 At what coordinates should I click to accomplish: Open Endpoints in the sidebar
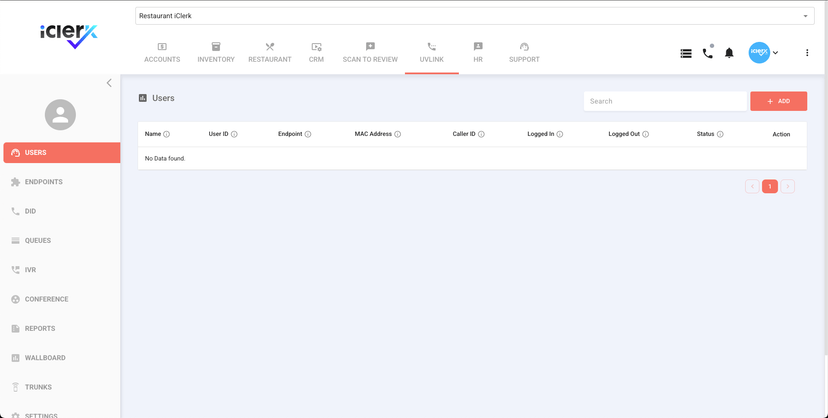click(43, 182)
